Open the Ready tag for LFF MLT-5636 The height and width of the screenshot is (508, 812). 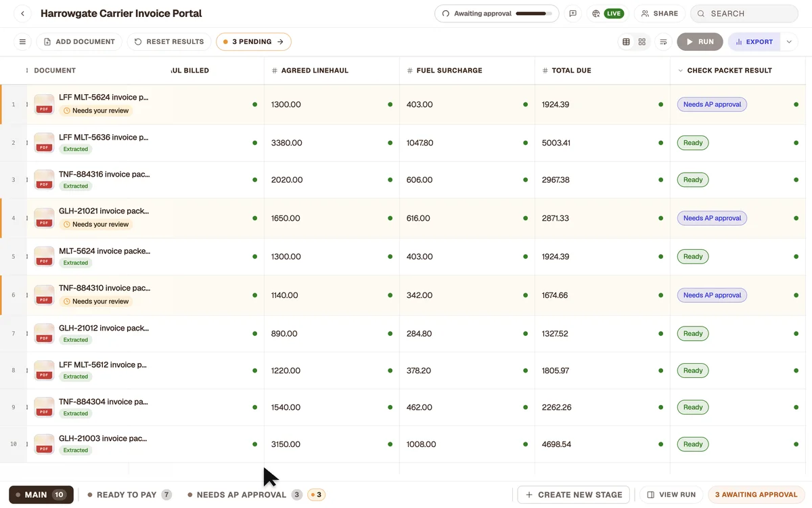pyautogui.click(x=693, y=143)
